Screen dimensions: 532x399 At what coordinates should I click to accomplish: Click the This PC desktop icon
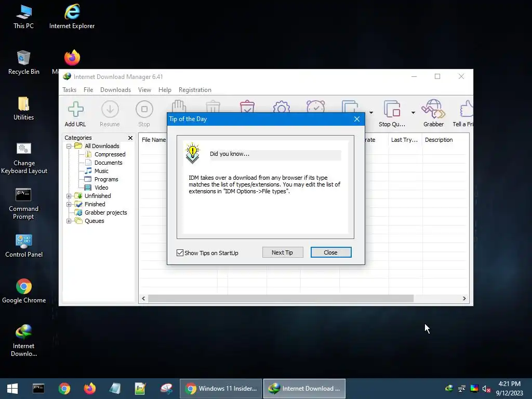click(24, 17)
